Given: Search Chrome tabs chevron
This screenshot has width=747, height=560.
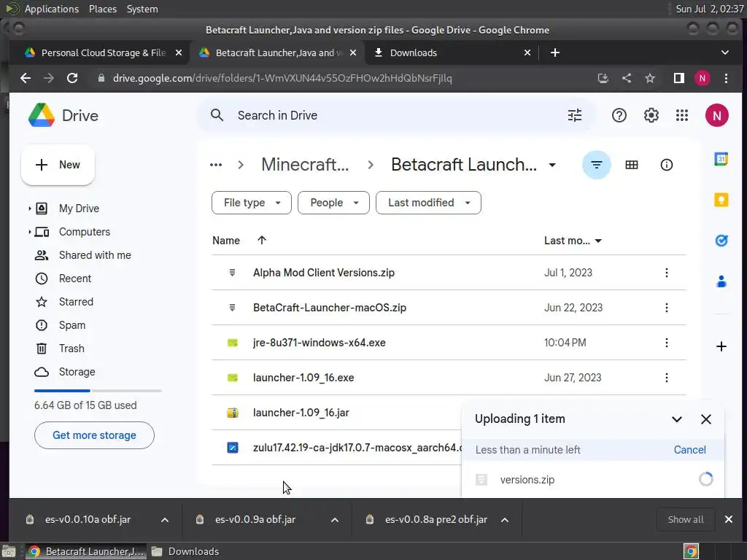Looking at the screenshot, I should pyautogui.click(x=724, y=52).
